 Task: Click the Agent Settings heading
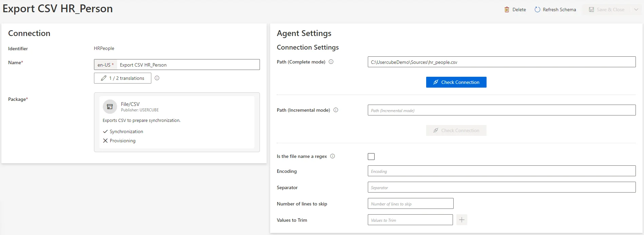pos(304,33)
